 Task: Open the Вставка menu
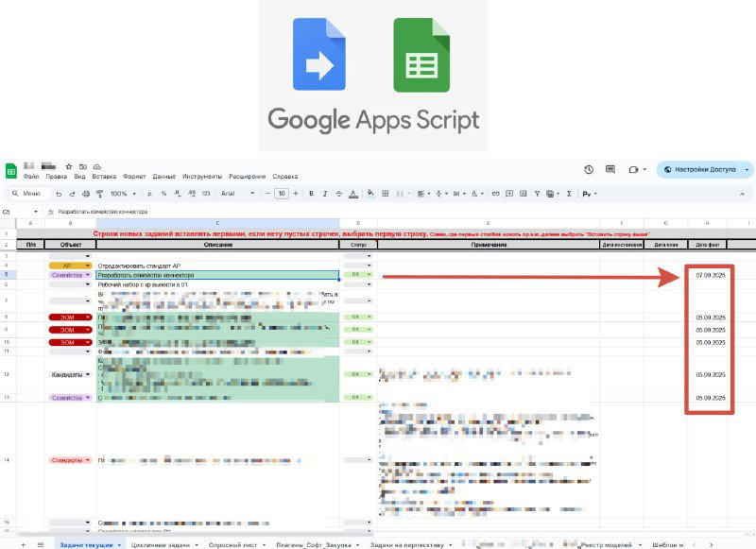coord(104,177)
